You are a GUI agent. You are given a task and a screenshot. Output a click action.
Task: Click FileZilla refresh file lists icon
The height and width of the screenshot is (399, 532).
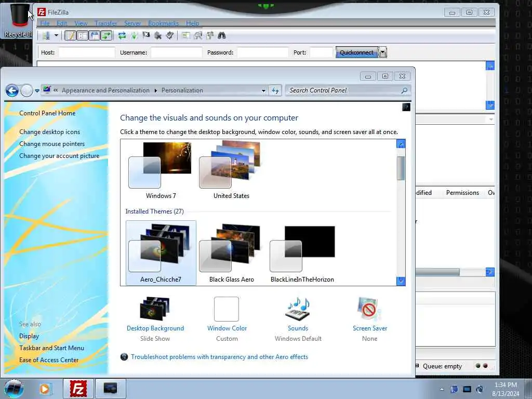[x=122, y=35]
